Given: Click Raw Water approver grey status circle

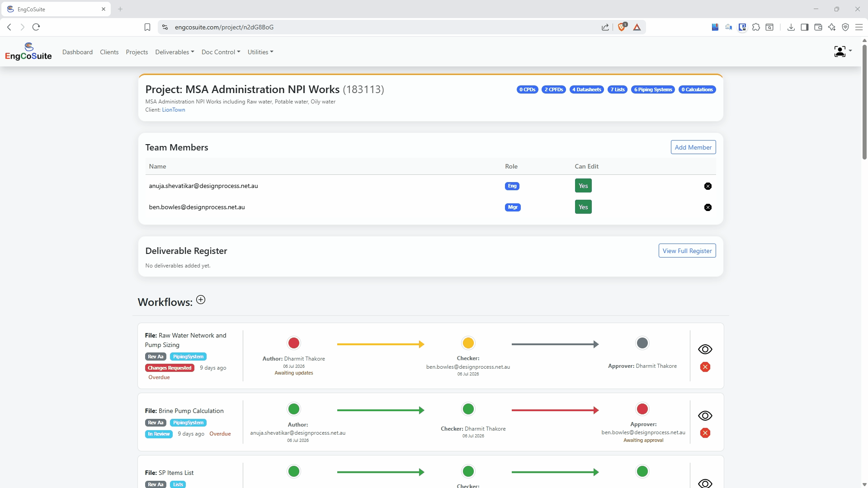Looking at the screenshot, I should [x=642, y=343].
